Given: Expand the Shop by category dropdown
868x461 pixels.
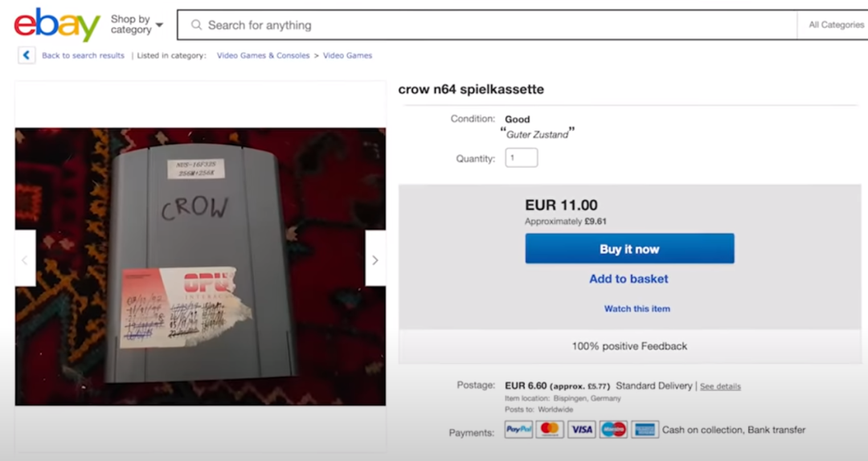Looking at the screenshot, I should pos(137,24).
